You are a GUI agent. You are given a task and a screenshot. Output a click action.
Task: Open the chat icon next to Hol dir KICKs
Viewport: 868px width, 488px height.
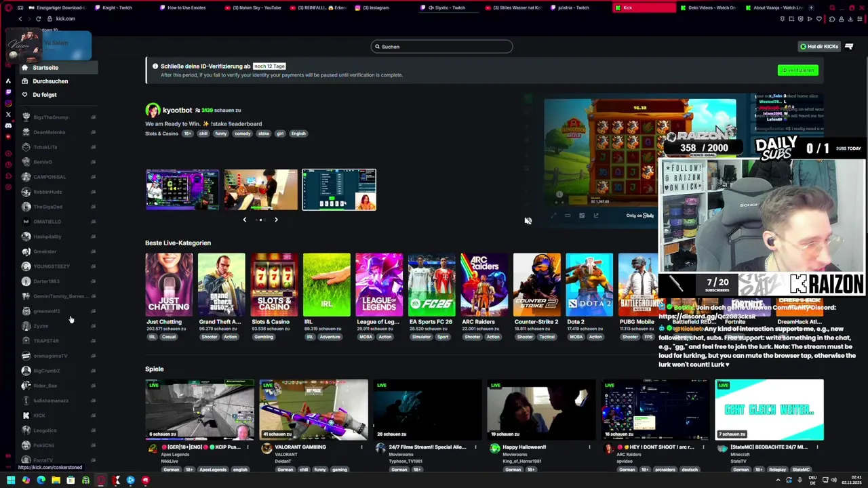[x=849, y=47]
